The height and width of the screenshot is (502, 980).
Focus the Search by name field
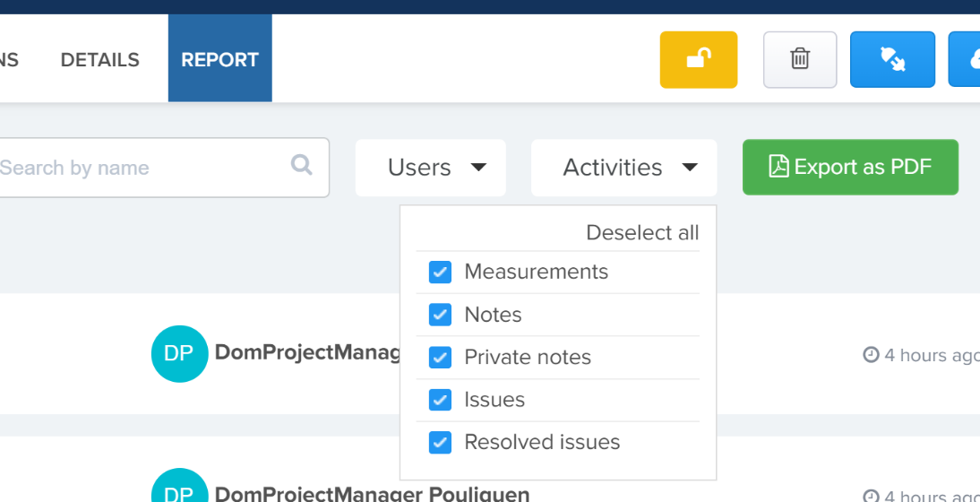click(162, 168)
